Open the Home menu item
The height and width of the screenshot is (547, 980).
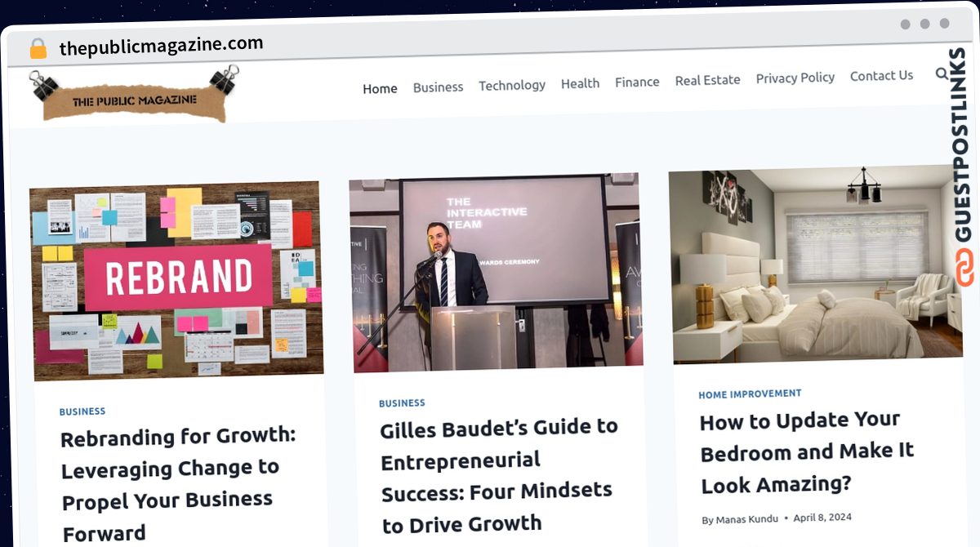coord(380,88)
